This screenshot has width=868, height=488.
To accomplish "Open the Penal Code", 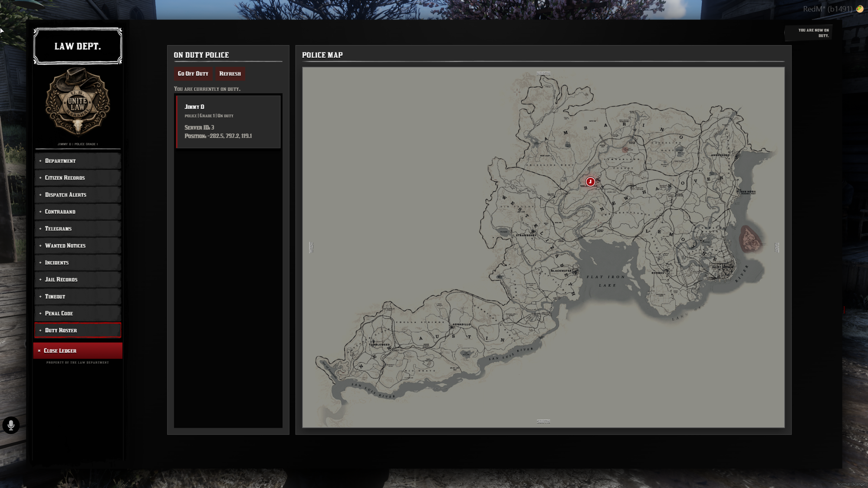I will (x=78, y=313).
